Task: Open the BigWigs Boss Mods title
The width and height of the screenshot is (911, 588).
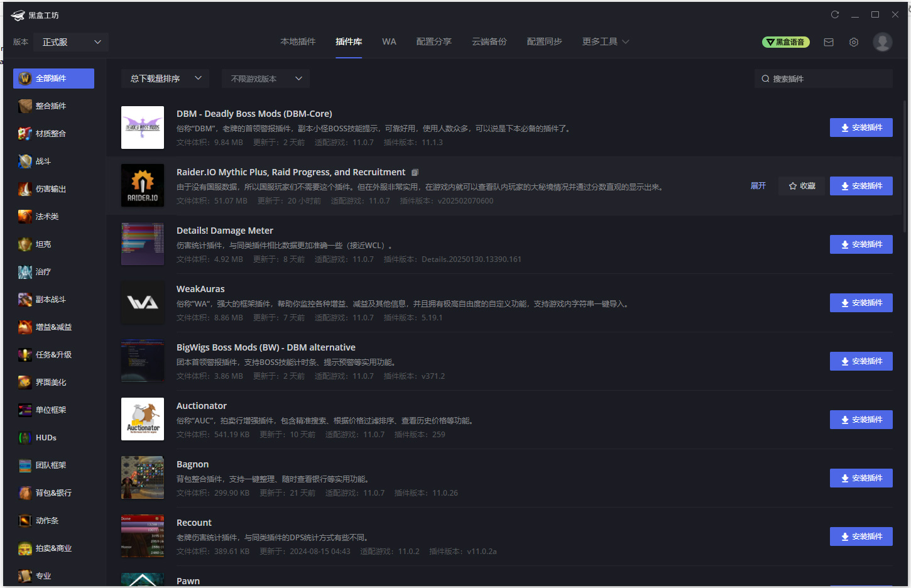Action: (266, 347)
